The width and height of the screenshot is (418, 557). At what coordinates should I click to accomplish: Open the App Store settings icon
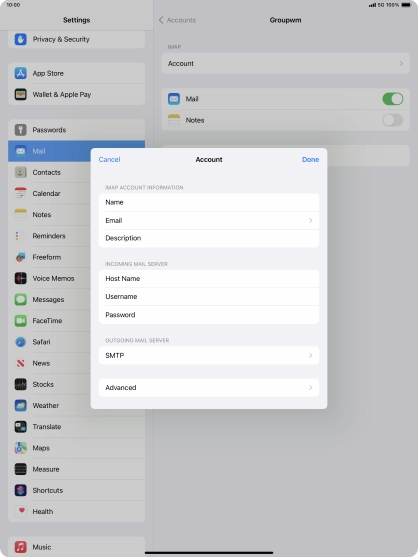coord(21,73)
